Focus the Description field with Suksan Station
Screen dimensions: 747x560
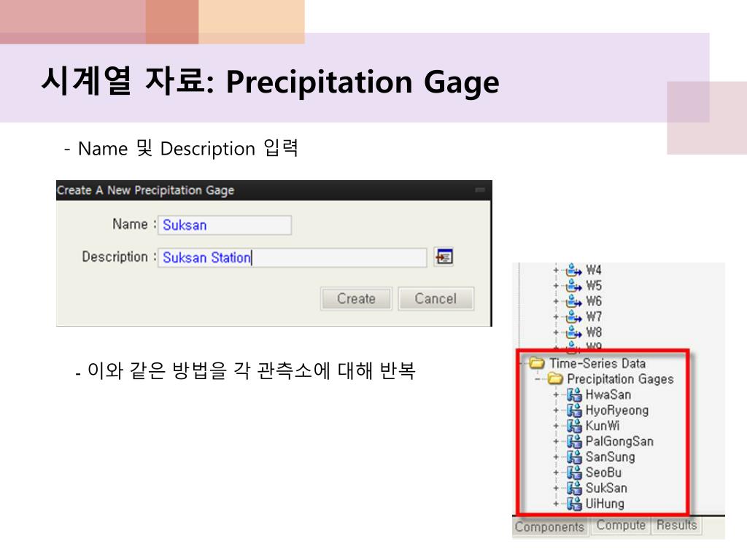[292, 257]
